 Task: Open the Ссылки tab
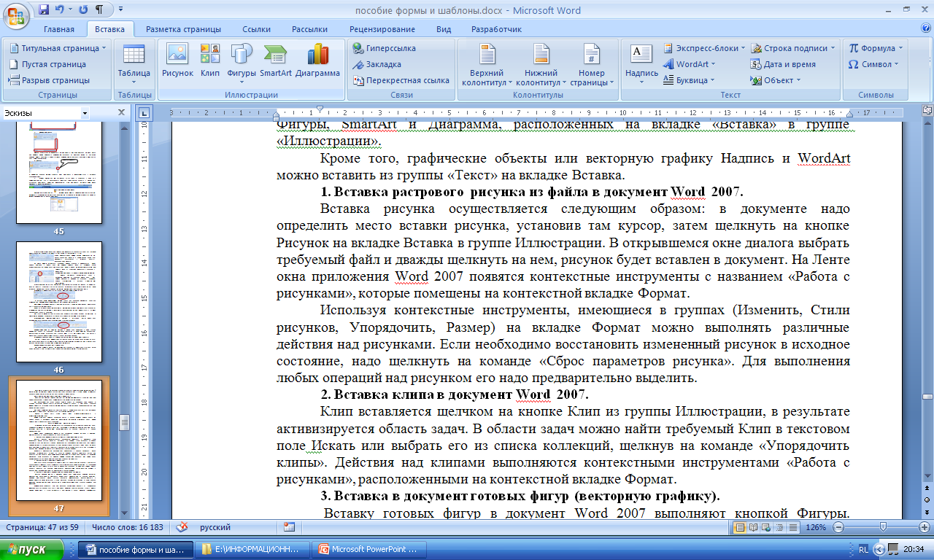256,29
